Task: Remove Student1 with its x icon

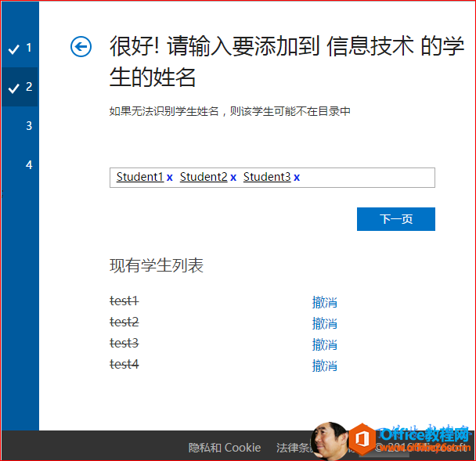Action: (x=169, y=177)
